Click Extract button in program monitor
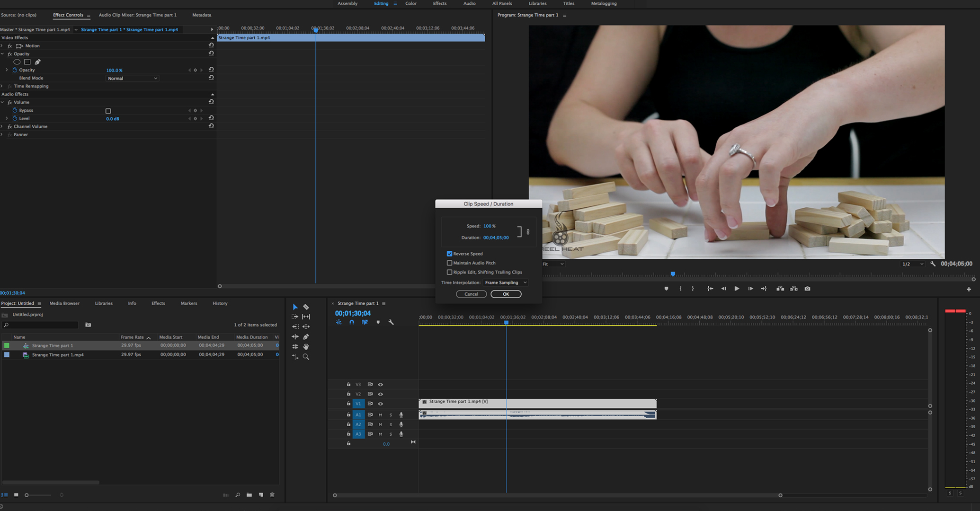 pyautogui.click(x=794, y=289)
